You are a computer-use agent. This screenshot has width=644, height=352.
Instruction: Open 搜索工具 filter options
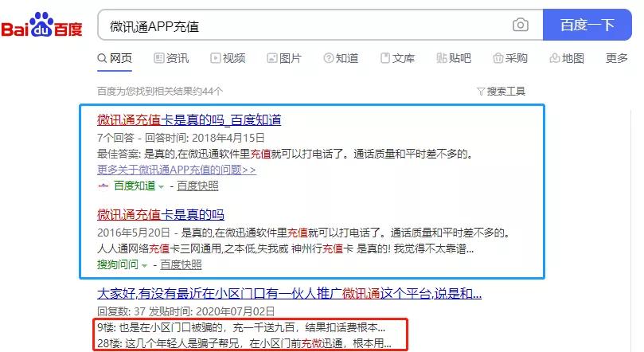coord(501,91)
